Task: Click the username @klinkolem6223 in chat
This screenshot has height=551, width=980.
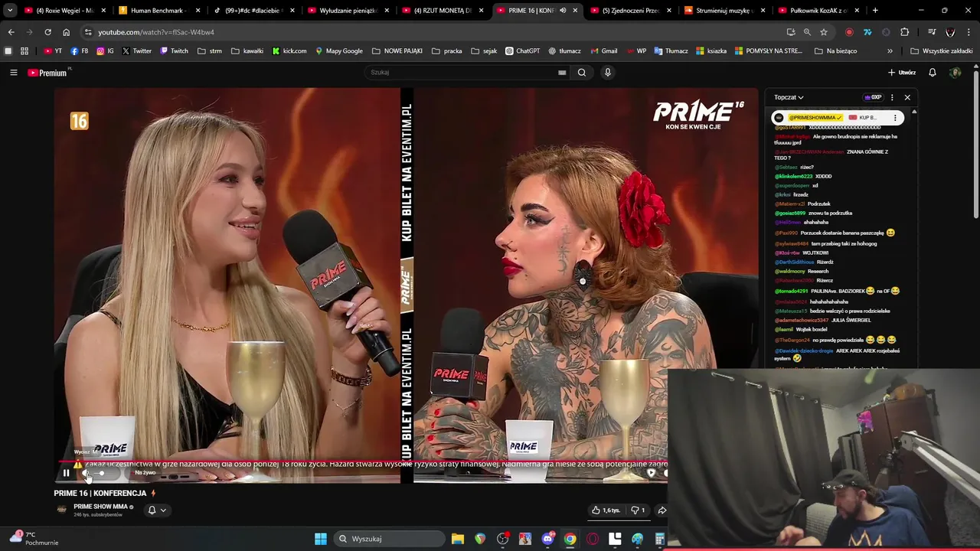Action: (x=793, y=176)
